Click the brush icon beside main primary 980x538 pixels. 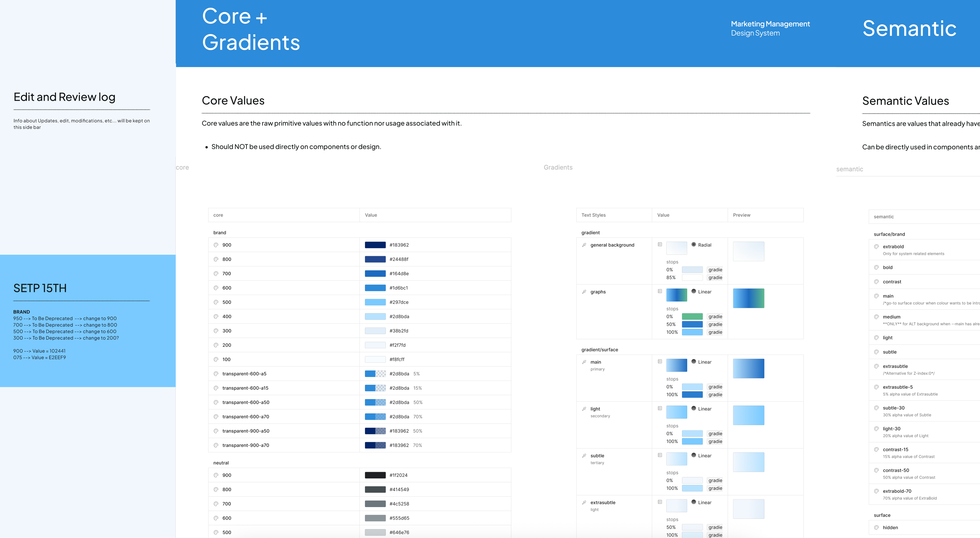(x=584, y=362)
